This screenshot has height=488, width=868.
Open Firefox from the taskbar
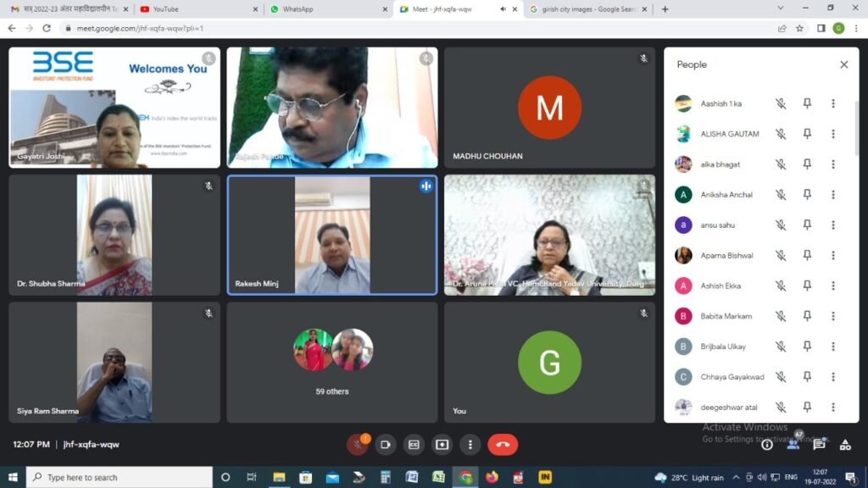[x=492, y=477]
